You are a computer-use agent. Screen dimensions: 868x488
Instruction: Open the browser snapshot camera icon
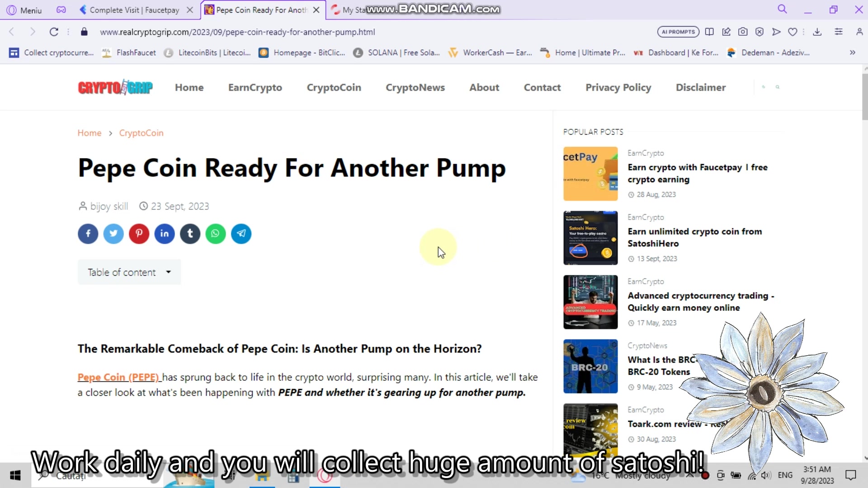(743, 32)
